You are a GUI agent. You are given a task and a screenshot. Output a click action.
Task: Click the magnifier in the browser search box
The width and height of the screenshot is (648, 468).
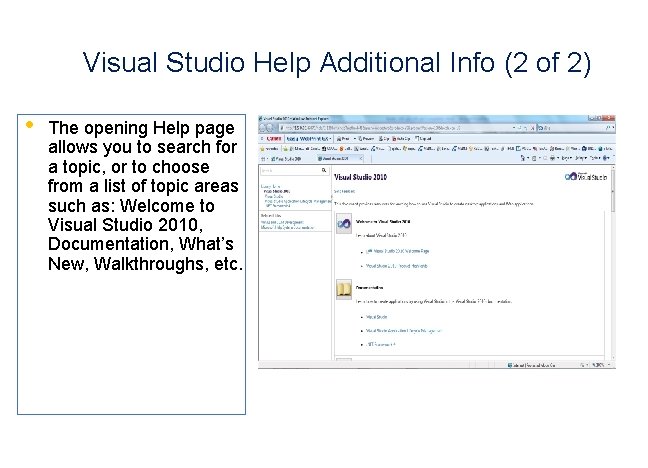[x=608, y=128]
